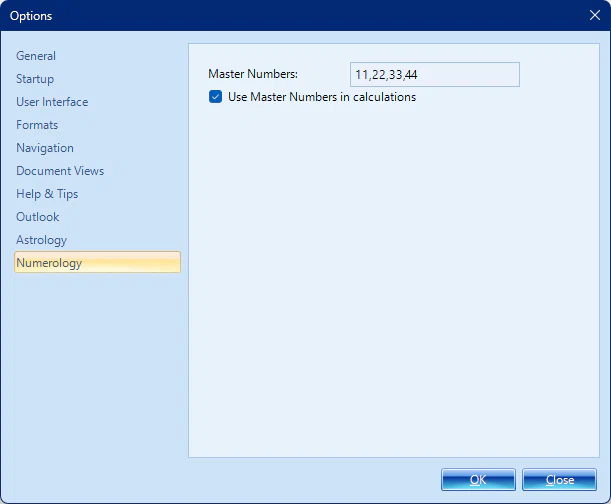
Task: Switch to Navigation options
Action: (x=45, y=148)
